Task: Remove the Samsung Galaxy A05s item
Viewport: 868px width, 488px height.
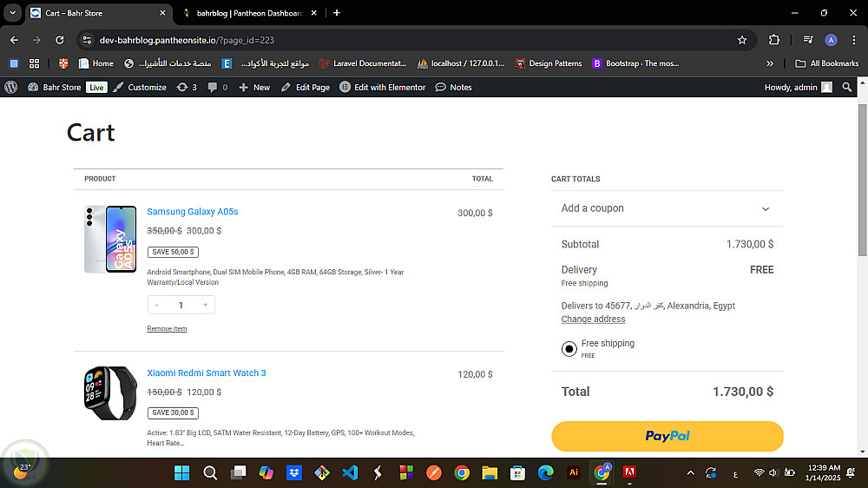Action: click(167, 328)
